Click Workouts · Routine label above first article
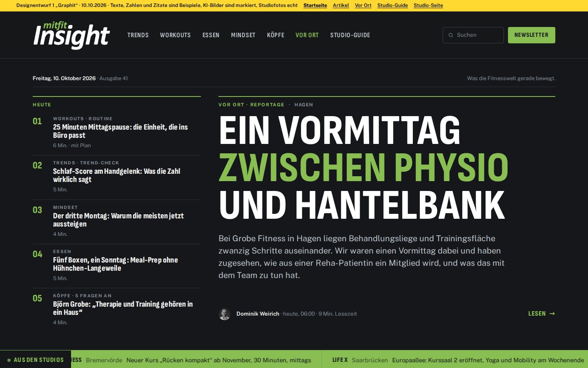 pyautogui.click(x=83, y=119)
